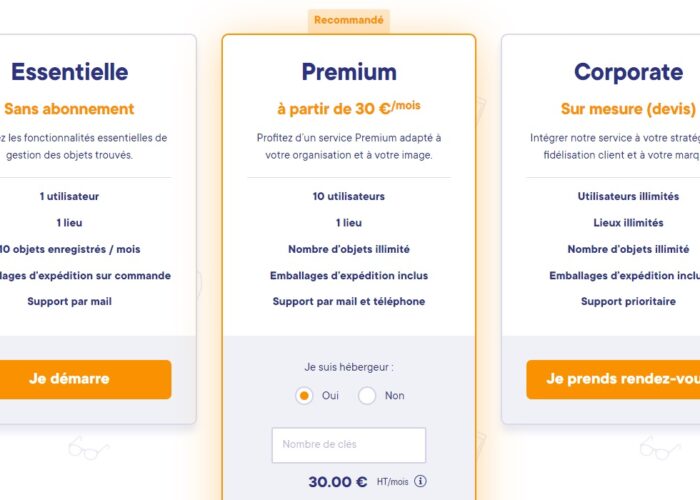Image resolution: width=700 pixels, height=500 pixels.
Task: Click Emballages d'expédition inclus in Premium
Action: coord(349,276)
